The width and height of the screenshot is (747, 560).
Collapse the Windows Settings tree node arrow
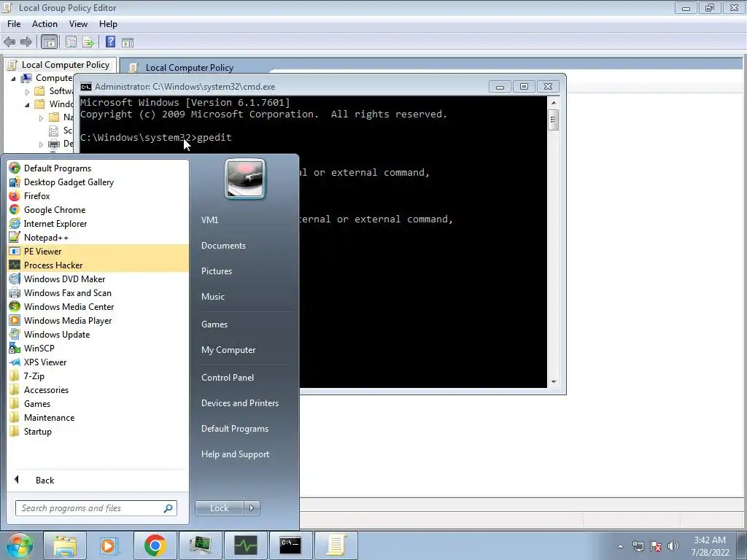[x=27, y=104]
